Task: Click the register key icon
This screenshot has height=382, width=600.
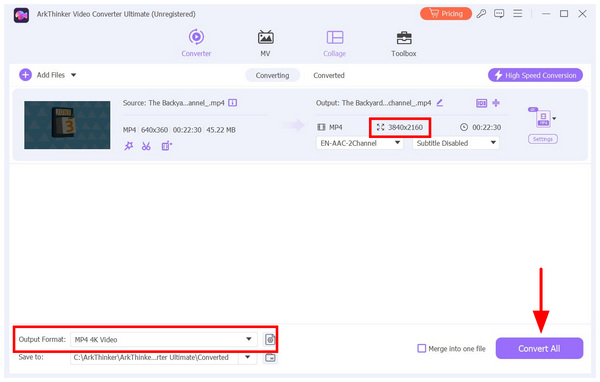Action: point(481,14)
